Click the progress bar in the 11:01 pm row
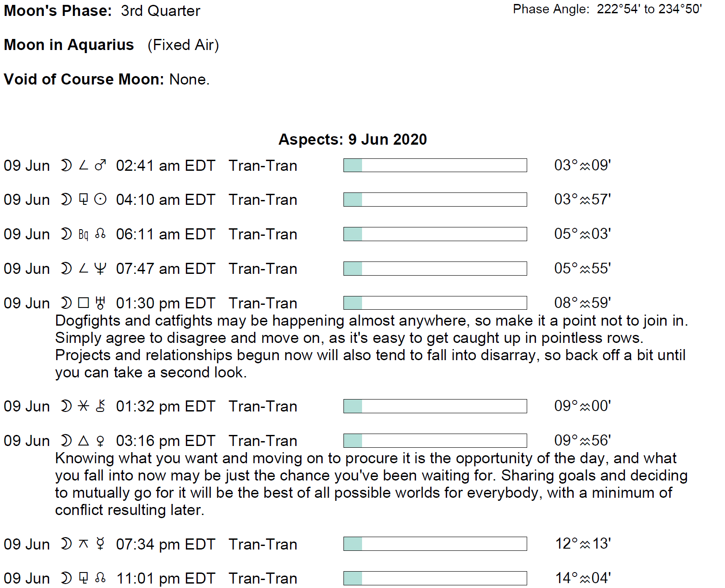This screenshot has height=588, width=725. tap(435, 578)
